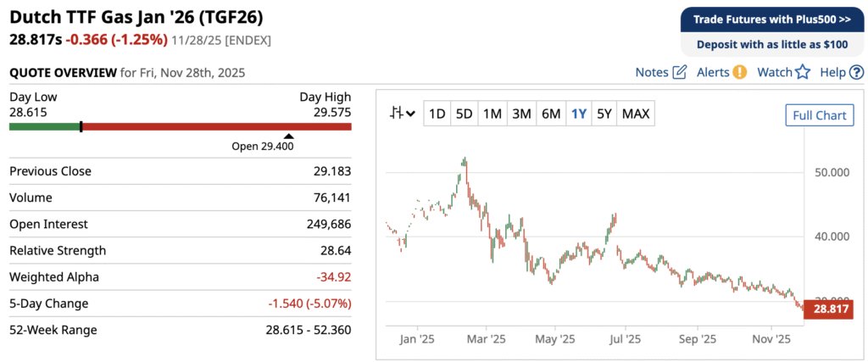The height and width of the screenshot is (362, 868).
Task: Show the 6M chart period
Action: (x=551, y=114)
